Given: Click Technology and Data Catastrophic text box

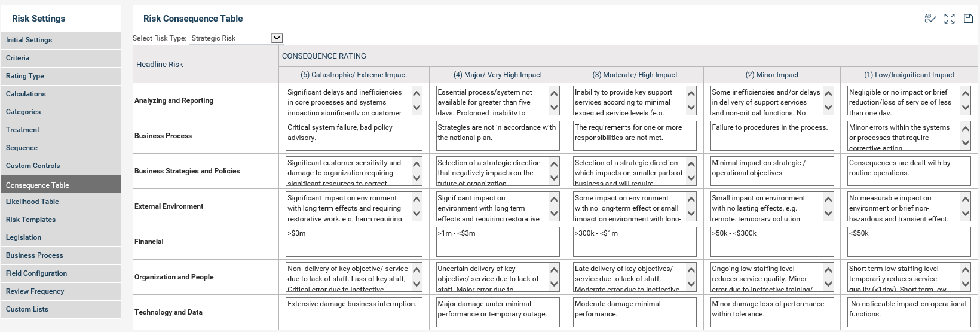Looking at the screenshot, I should coord(354,312).
